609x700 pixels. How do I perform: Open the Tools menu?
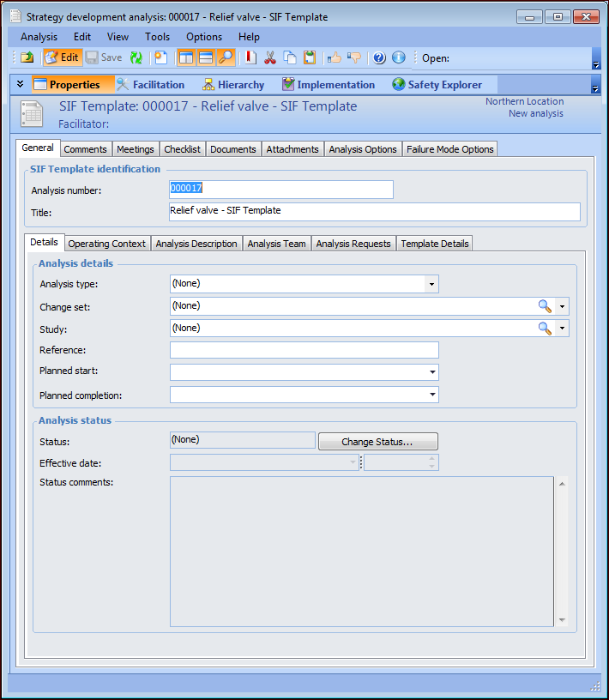157,37
